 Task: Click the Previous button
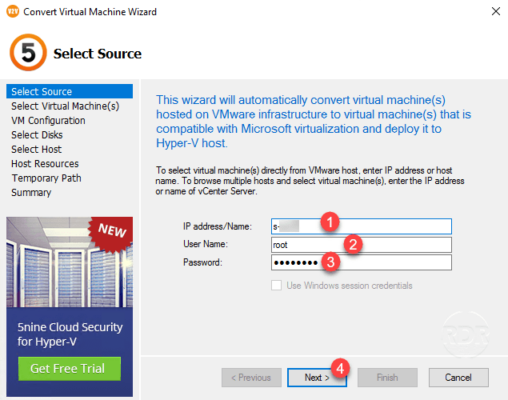click(251, 377)
